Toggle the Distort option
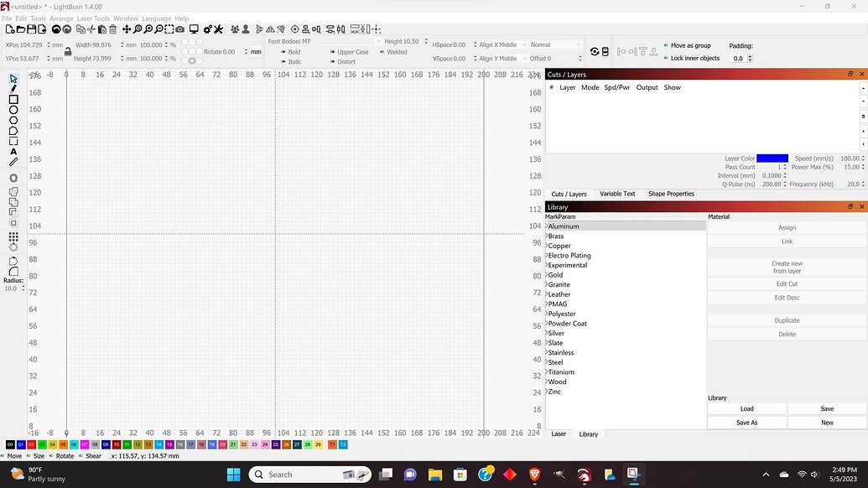The width and height of the screenshot is (868, 488). click(x=343, y=62)
